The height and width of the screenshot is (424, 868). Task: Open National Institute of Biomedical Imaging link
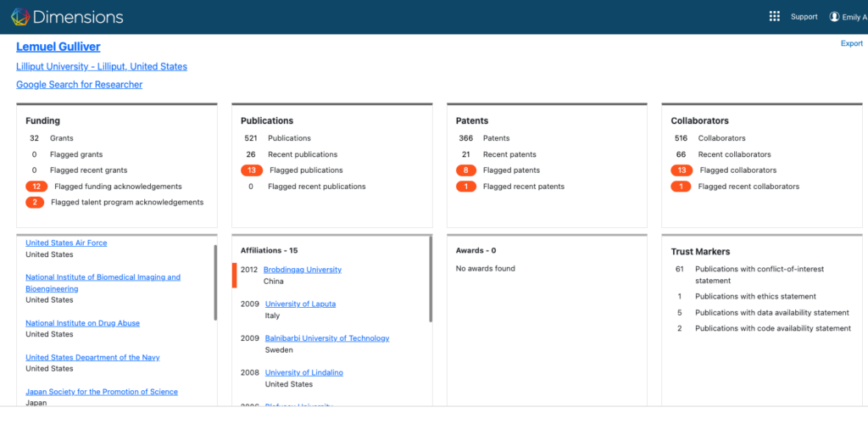coord(103,283)
